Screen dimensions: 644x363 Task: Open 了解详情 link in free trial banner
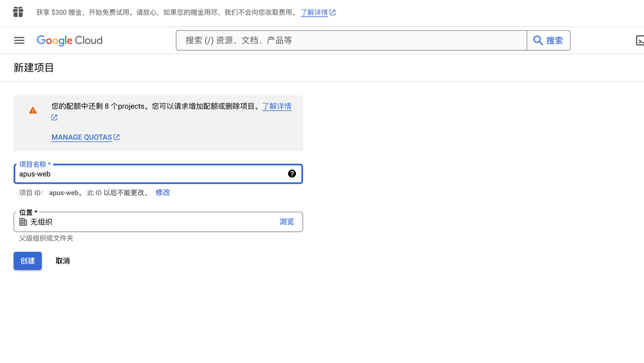point(314,13)
